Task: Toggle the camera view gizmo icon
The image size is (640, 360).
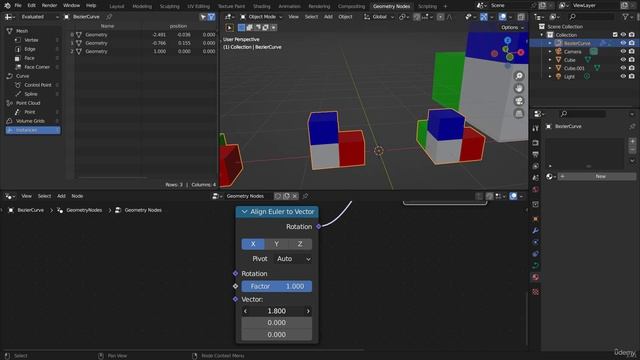Action: coord(519,101)
